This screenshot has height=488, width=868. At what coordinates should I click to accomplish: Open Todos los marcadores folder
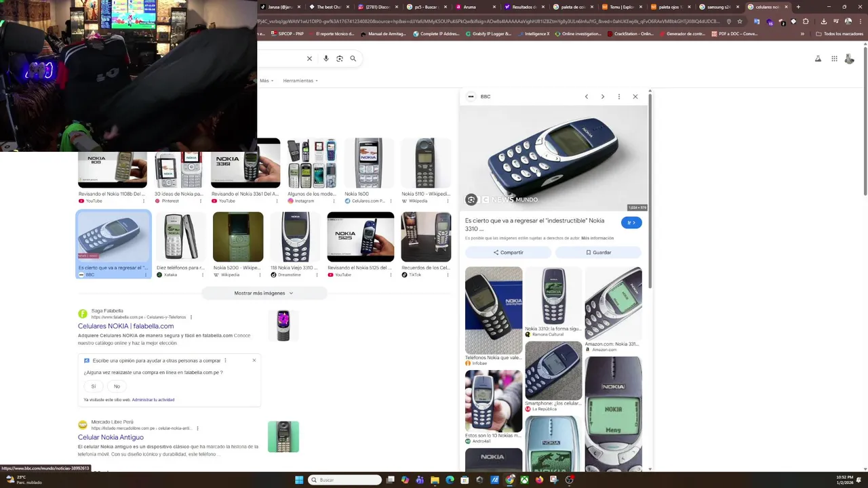click(x=840, y=34)
